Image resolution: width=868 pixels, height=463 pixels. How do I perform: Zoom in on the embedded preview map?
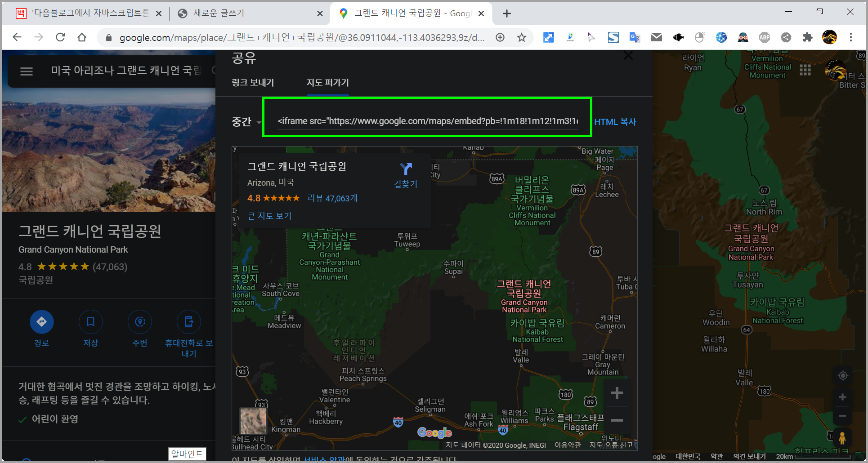click(617, 393)
